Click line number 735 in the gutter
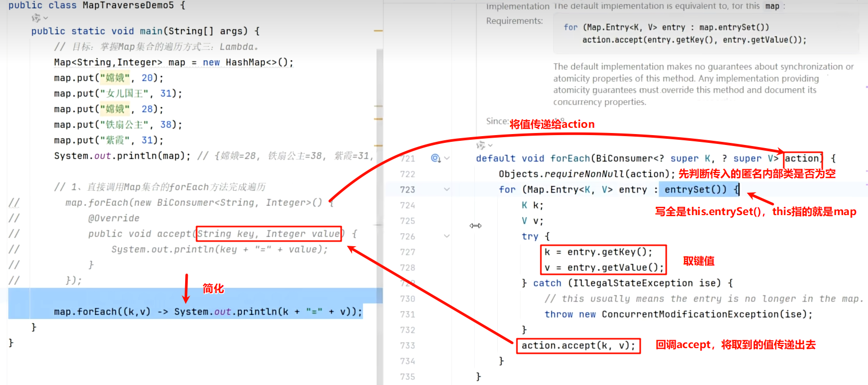This screenshot has height=385, width=868. coord(408,377)
